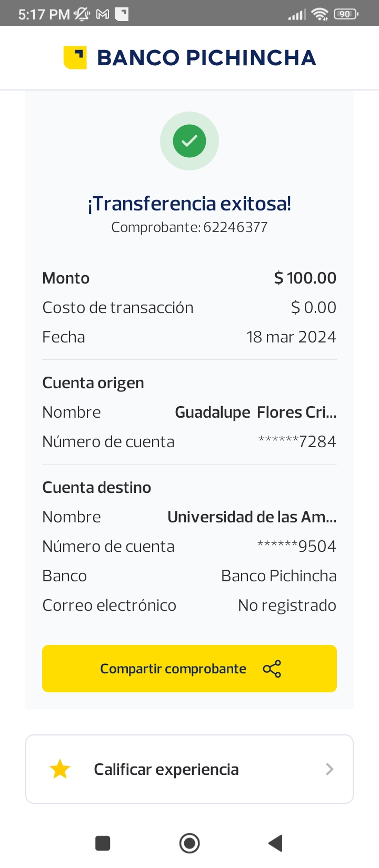
Task: Open Calificar experiencia option
Action: pyautogui.click(x=166, y=769)
